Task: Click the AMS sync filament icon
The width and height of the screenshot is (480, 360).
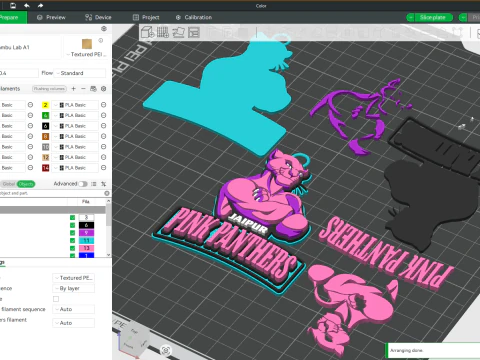Action: [x=93, y=89]
